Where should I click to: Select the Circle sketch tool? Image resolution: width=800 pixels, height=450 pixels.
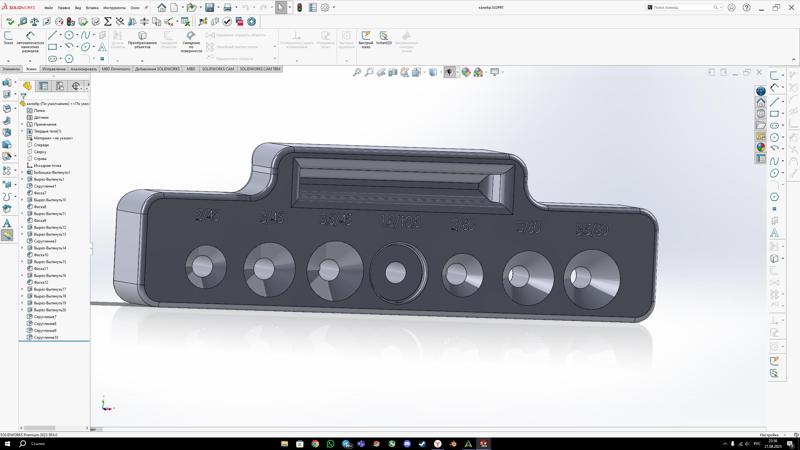(x=69, y=35)
